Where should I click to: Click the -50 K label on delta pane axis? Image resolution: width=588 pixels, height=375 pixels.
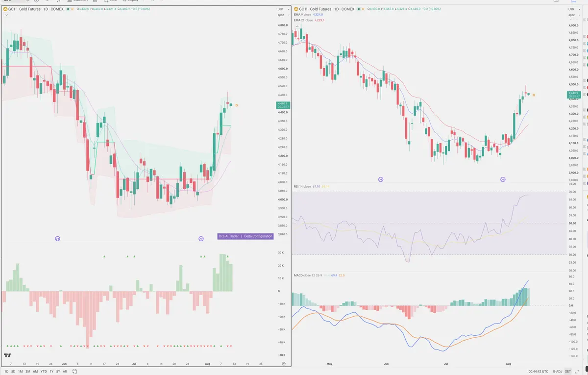click(281, 355)
